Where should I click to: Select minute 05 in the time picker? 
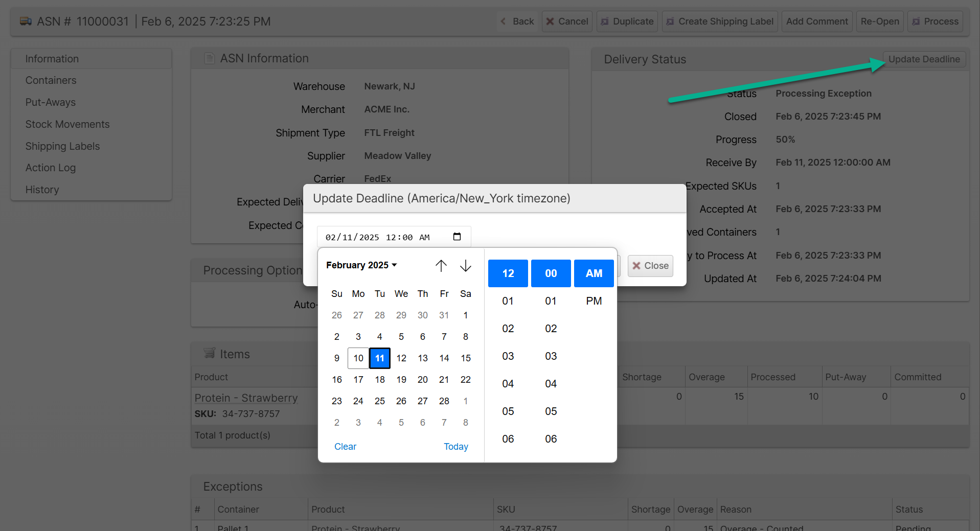pos(551,411)
